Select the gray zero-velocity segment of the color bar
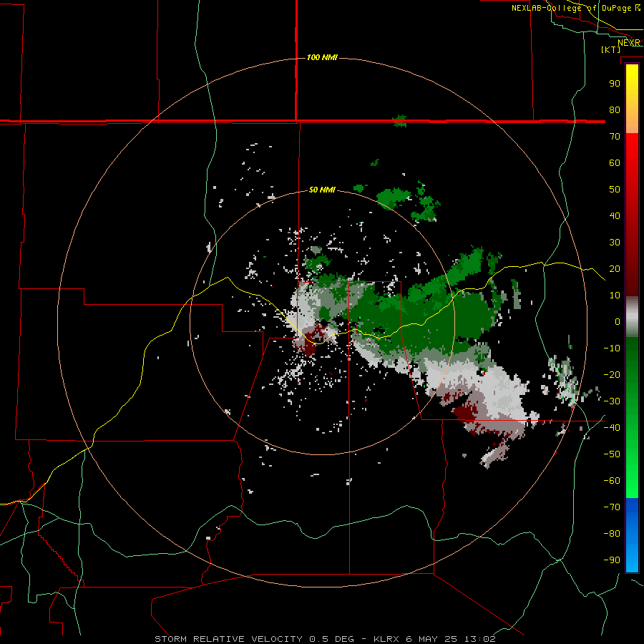The height and width of the screenshot is (644, 644). 632,317
